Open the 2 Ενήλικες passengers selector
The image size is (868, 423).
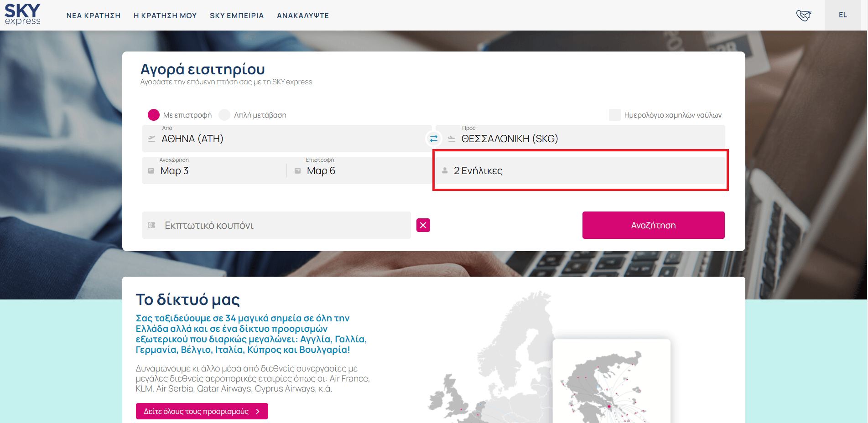(580, 170)
